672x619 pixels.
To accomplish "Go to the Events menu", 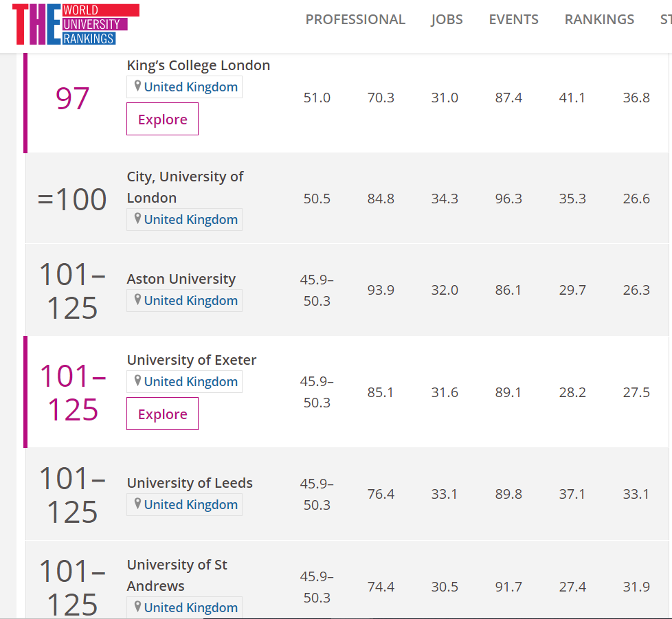I will click(513, 19).
